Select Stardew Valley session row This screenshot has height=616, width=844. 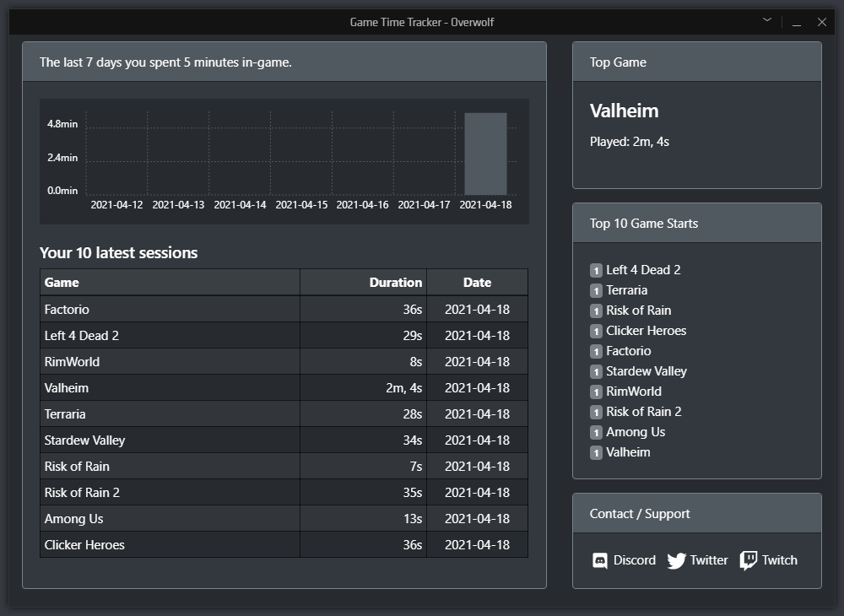click(284, 440)
